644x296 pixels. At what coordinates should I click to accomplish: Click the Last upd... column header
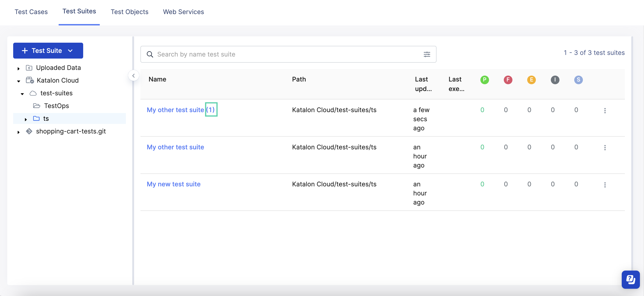(423, 84)
